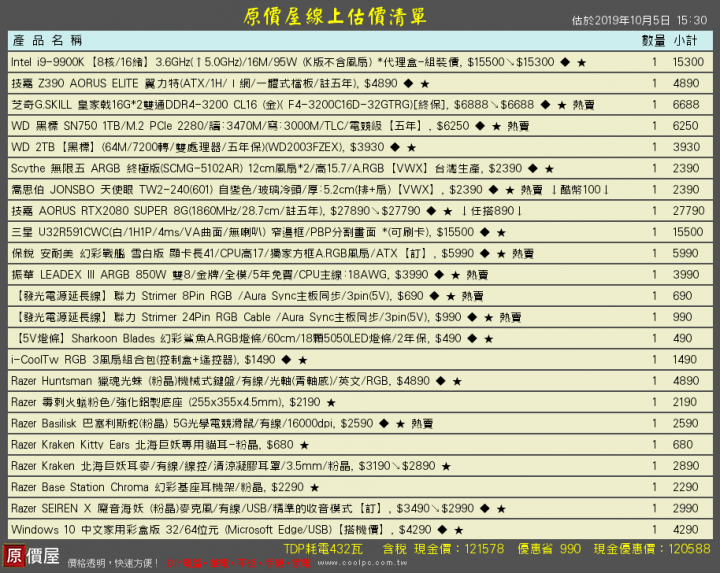Click the 優惠省 990 discount text
The height and width of the screenshot is (573, 720).
(549, 549)
